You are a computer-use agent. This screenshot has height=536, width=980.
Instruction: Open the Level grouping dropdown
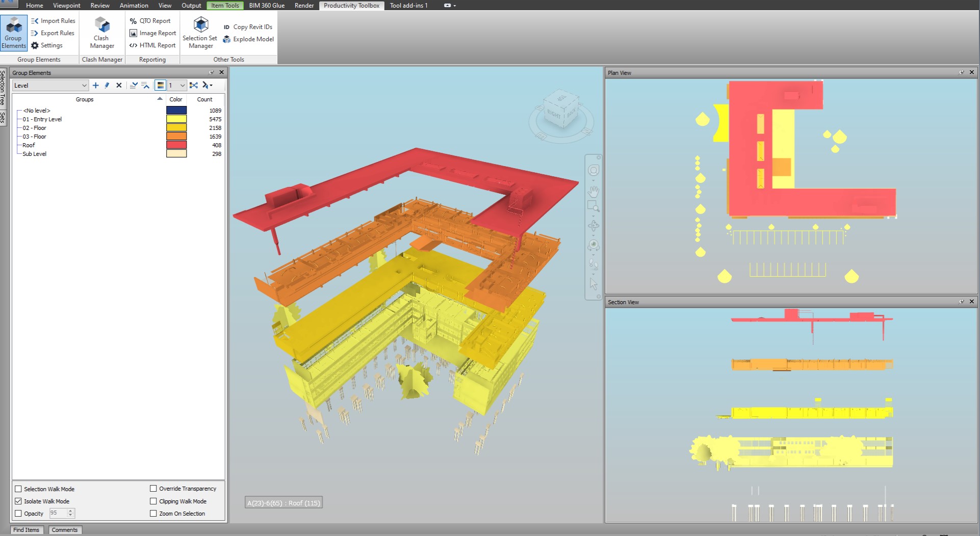click(50, 86)
